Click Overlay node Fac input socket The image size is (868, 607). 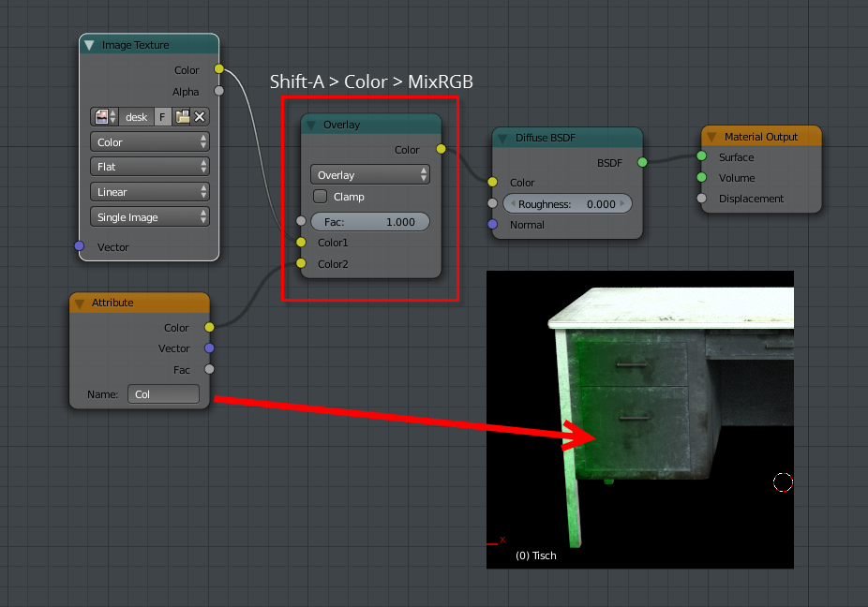tap(301, 221)
